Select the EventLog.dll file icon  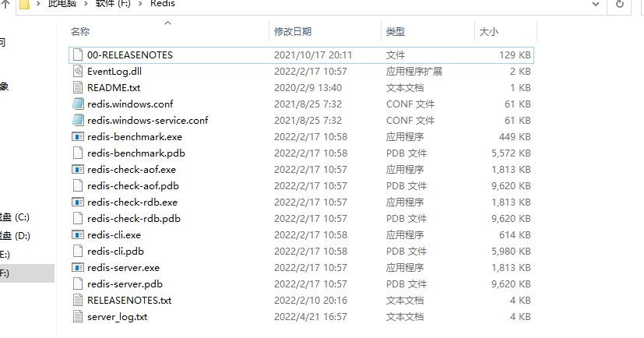click(78, 72)
